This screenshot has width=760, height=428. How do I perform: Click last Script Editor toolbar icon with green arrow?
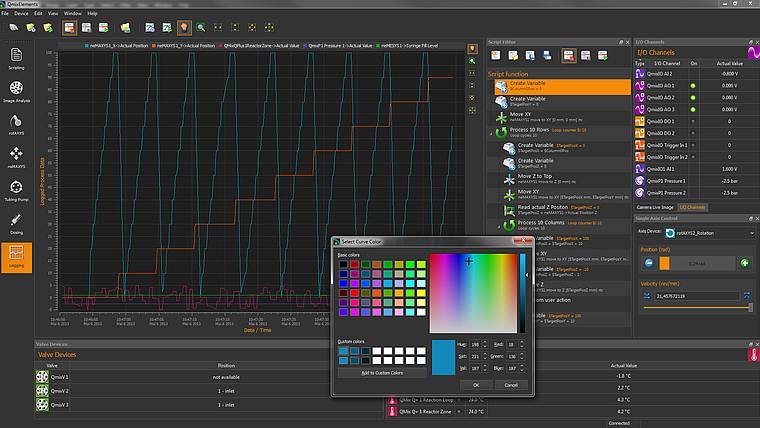[602, 55]
